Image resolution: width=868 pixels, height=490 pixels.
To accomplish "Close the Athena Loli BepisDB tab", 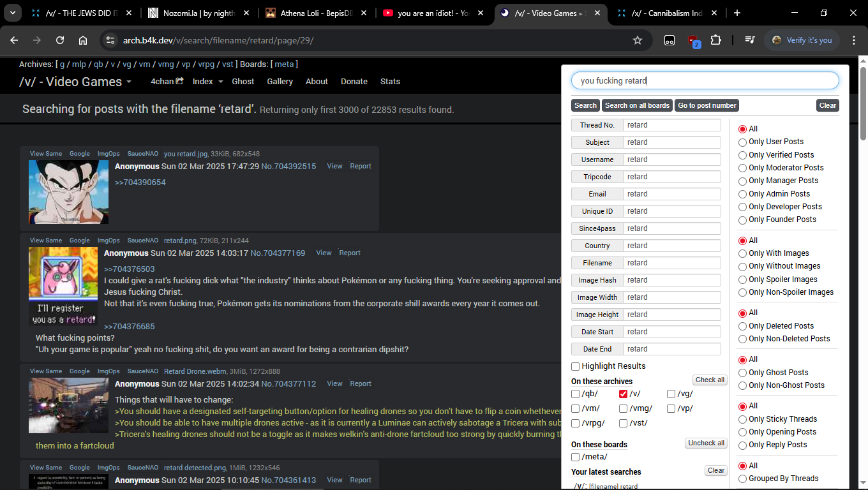I will [365, 13].
